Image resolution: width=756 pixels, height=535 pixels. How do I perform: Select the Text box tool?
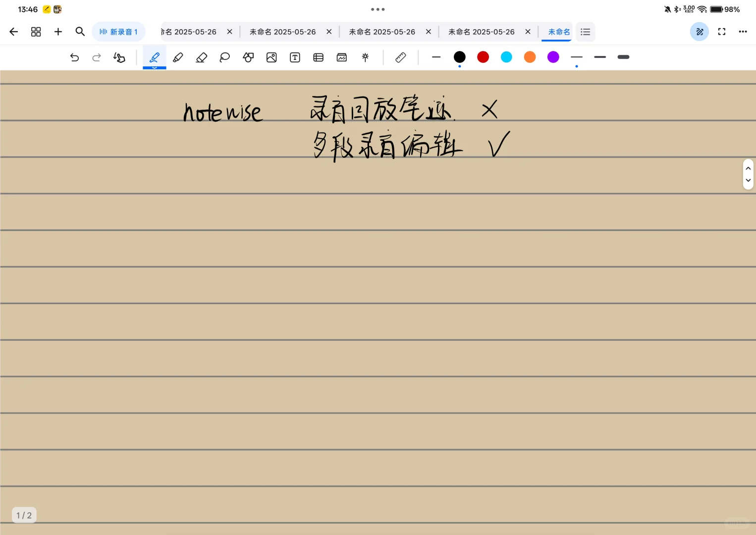pyautogui.click(x=295, y=57)
